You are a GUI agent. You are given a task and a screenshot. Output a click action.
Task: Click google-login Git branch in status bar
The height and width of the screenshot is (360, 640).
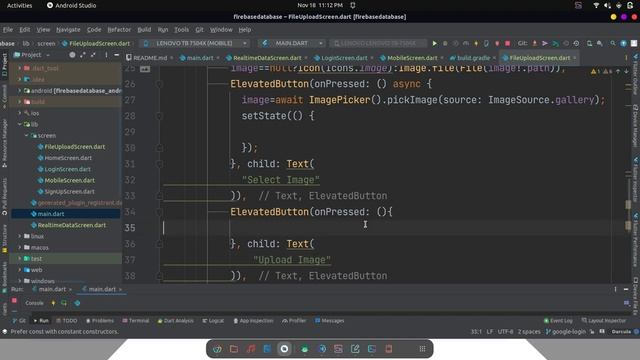tap(566, 332)
